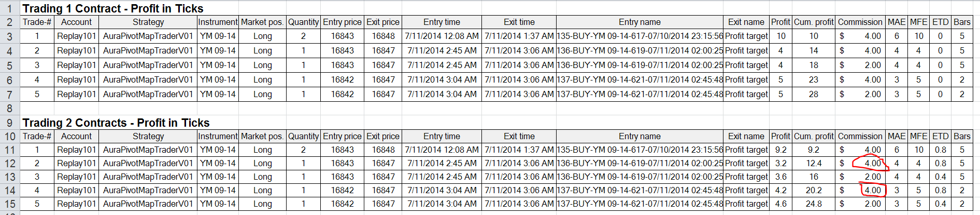Viewport: 980px width, 215px height.
Task: Click the Cum. profit cell showing 28
Action: pos(814,94)
